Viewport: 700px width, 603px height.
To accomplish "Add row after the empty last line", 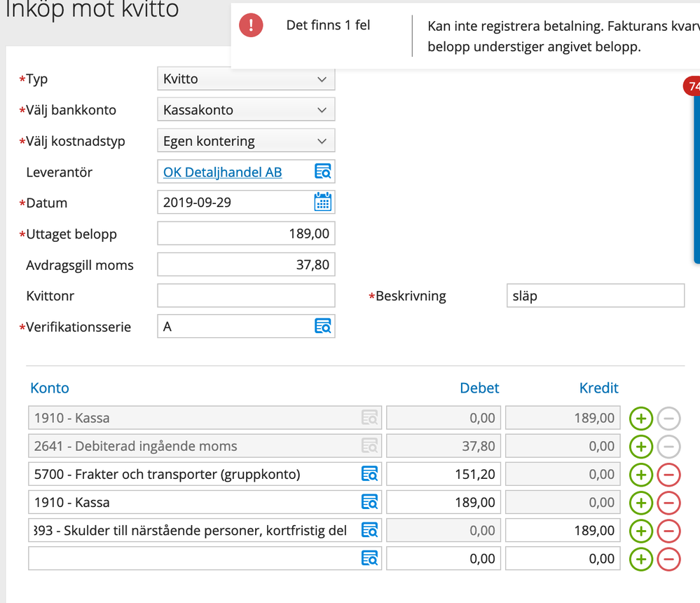I will click(x=641, y=560).
